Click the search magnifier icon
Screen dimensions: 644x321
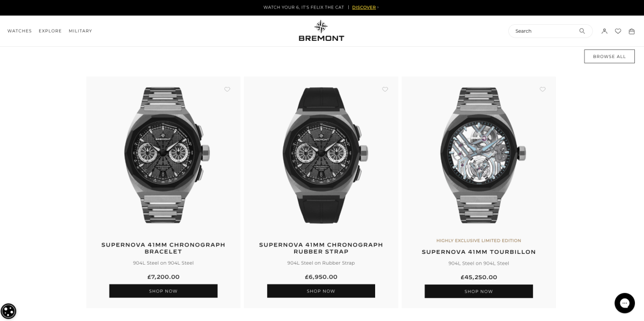click(582, 31)
